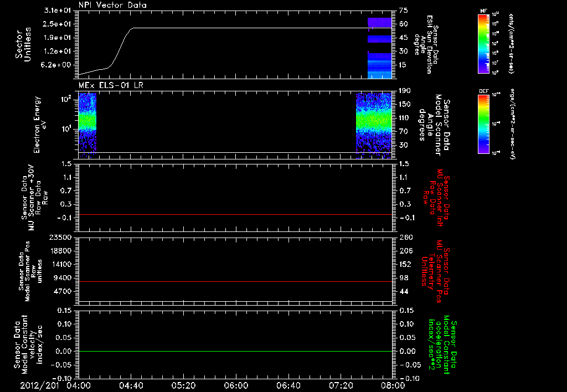Click the 'Model Scanner Pos Raw' axis title
The image size is (567, 392).
point(30,271)
